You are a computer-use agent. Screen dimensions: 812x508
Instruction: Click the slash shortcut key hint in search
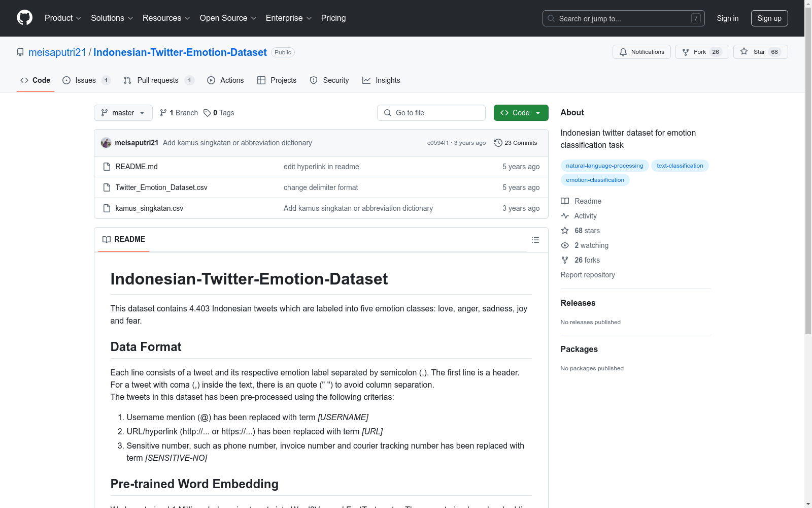pyautogui.click(x=696, y=18)
